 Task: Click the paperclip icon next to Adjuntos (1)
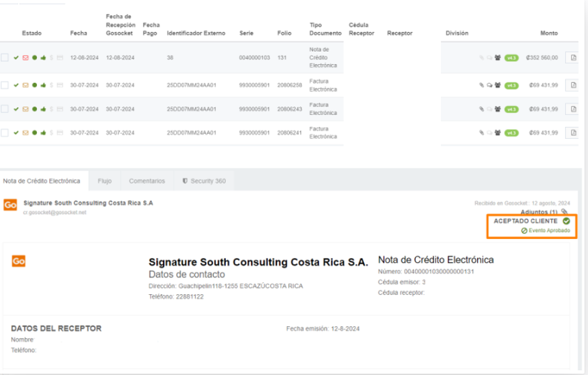coord(564,212)
